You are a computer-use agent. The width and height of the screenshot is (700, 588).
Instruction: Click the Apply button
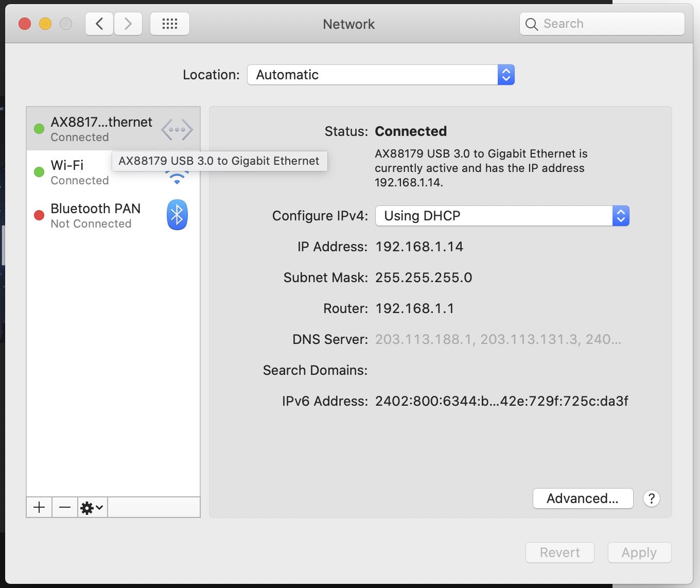coord(639,552)
